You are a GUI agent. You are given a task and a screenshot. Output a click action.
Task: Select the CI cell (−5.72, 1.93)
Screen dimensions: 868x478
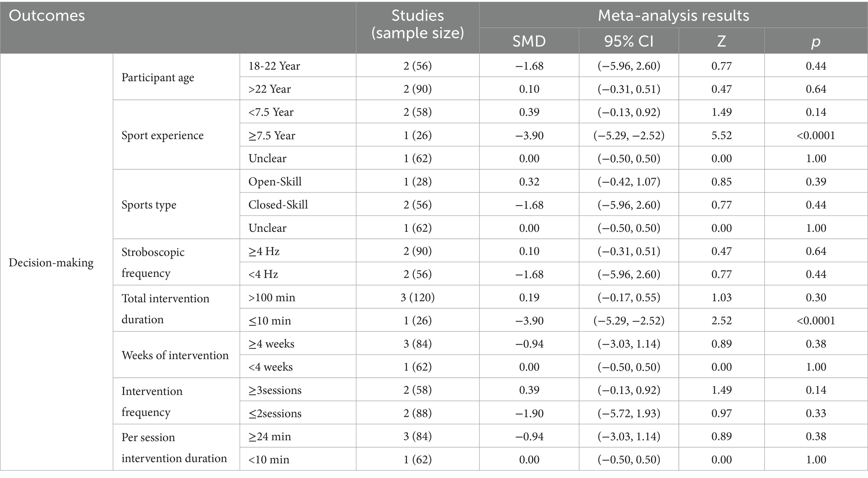629,413
